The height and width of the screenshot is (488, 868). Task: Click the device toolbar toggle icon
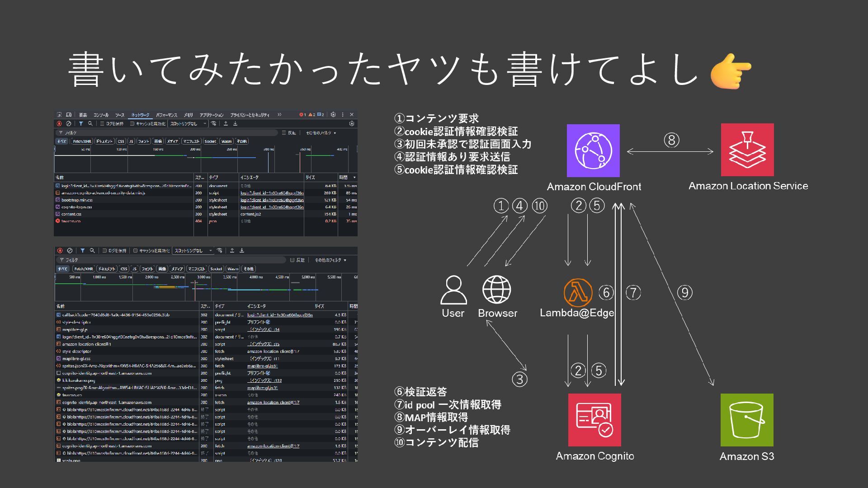tap(69, 115)
